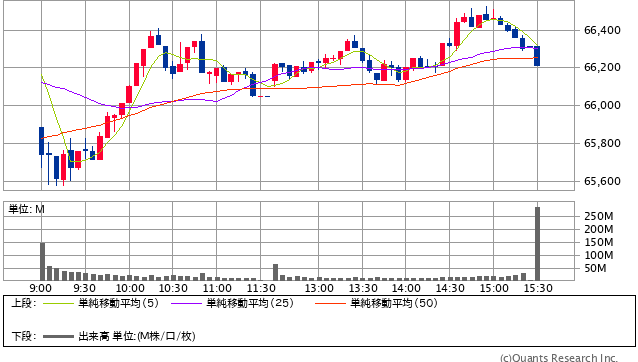The height and width of the screenshot is (362, 638).
Task: Click the 9:00 opening volume bar
Action: coord(42,262)
